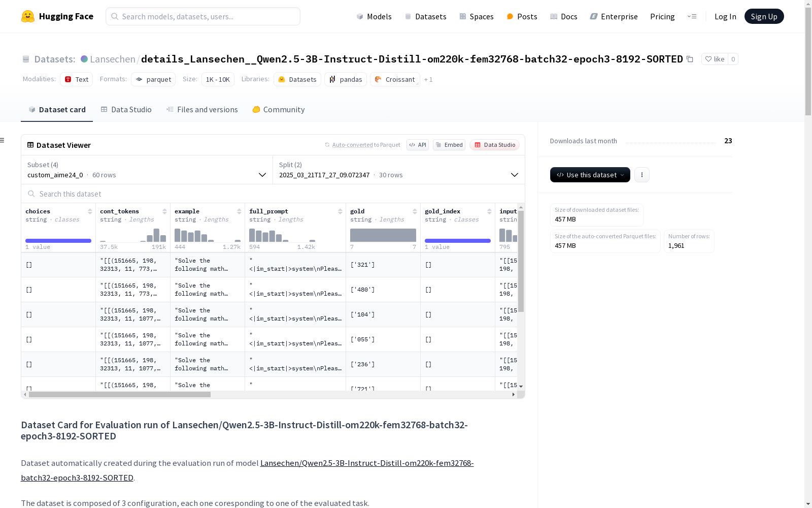Open the Enterprise page
Image resolution: width=812 pixels, height=508 pixels.
[x=614, y=16]
